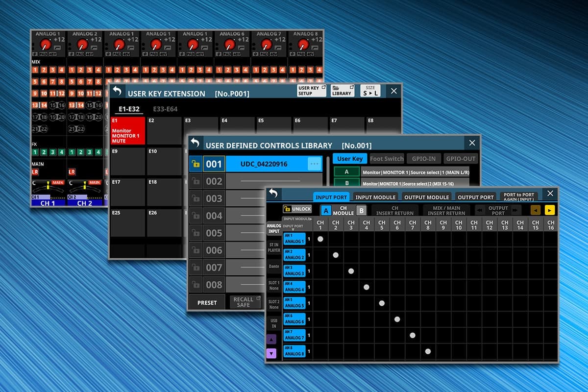Adjust the red gain knob on ANALOG 2
Viewport: 588px width, 392px height.
click(82, 44)
